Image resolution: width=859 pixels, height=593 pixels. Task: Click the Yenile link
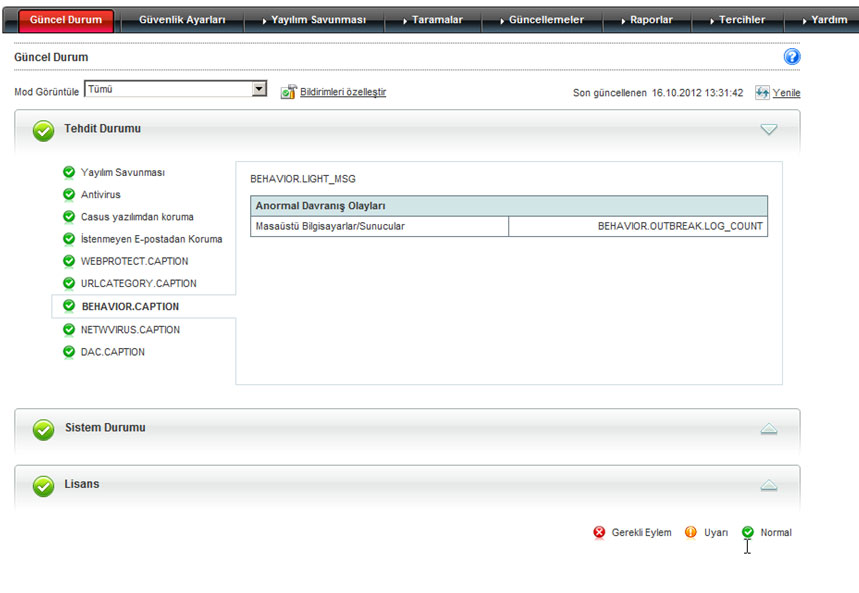[x=786, y=93]
